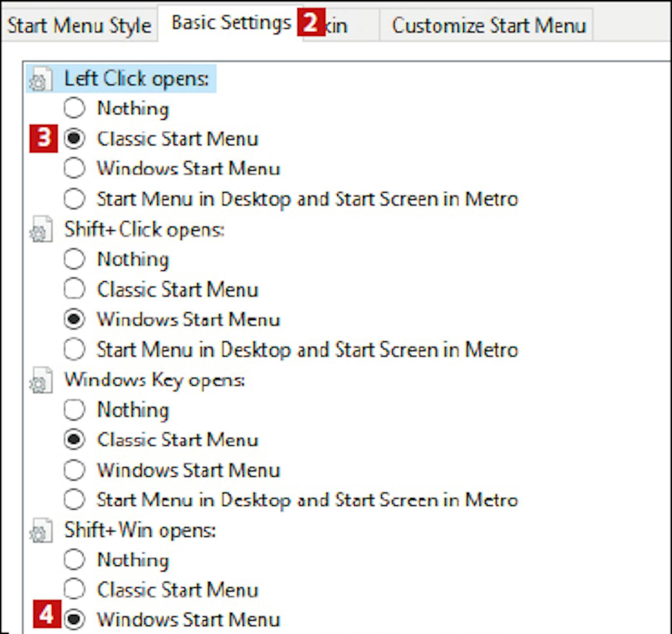
Task: Open the Start Menu Style tab
Action: coord(79,25)
